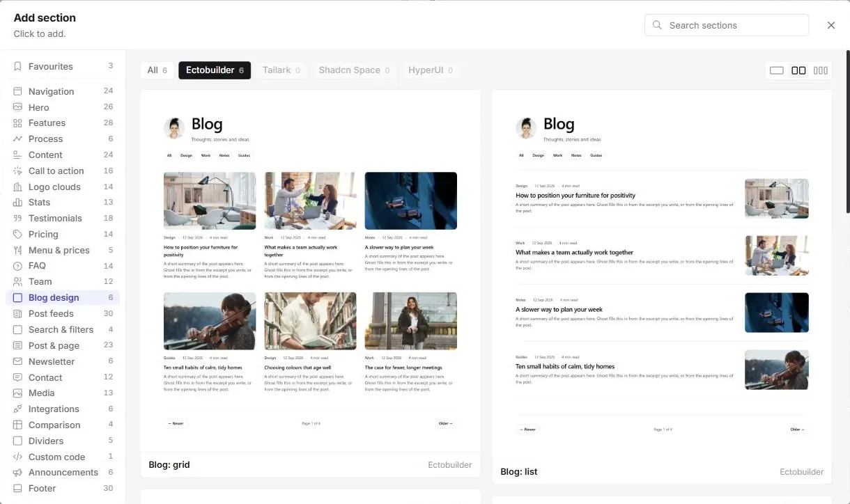
Task: Select the Integrations icon
Action: (x=17, y=409)
